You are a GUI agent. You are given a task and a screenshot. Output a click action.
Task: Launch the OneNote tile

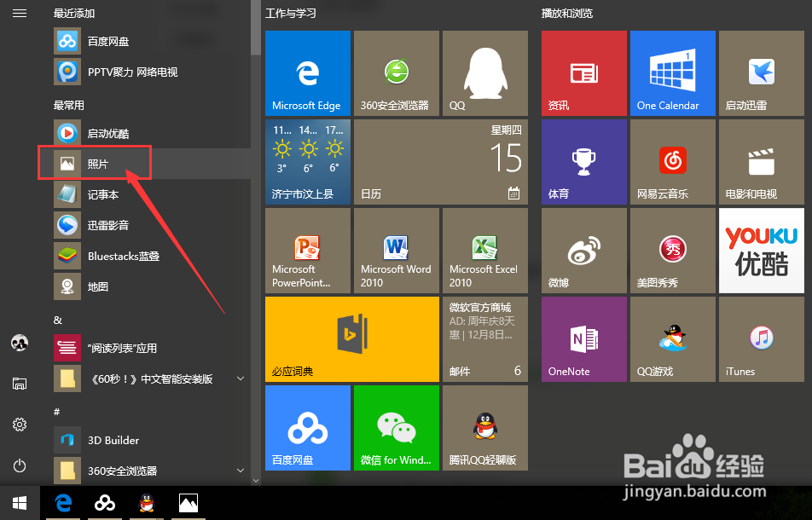pyautogui.click(x=584, y=339)
